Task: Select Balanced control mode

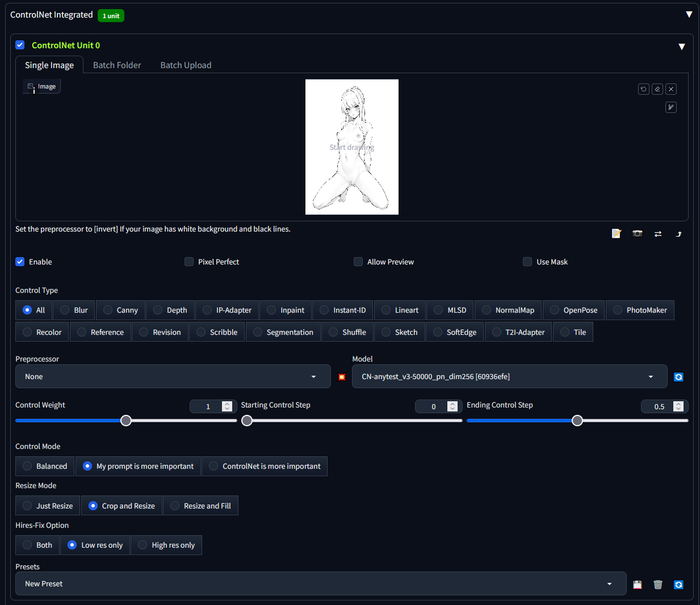Action: [x=45, y=467]
